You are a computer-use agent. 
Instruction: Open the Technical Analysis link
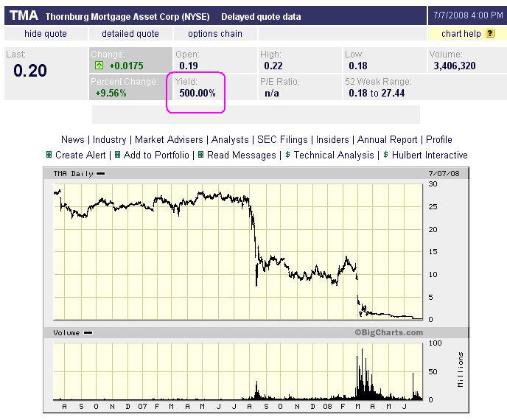(334, 155)
